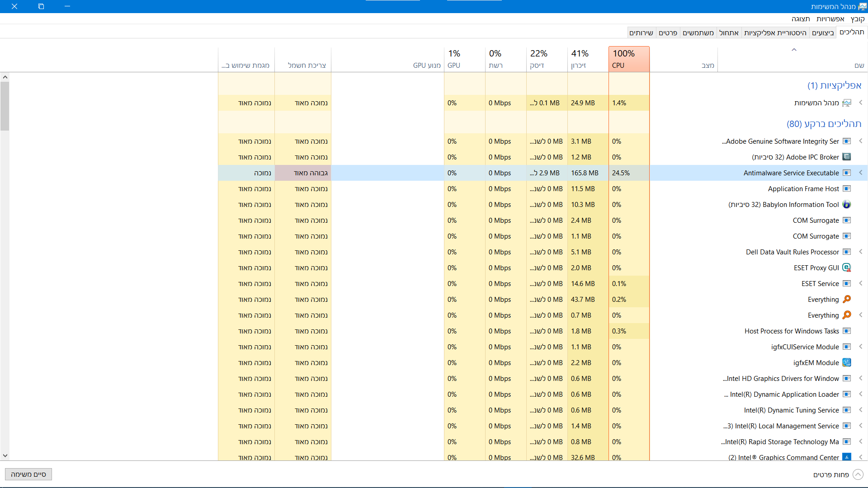Click Everything icon using 43.7 MB memory

coord(847,299)
